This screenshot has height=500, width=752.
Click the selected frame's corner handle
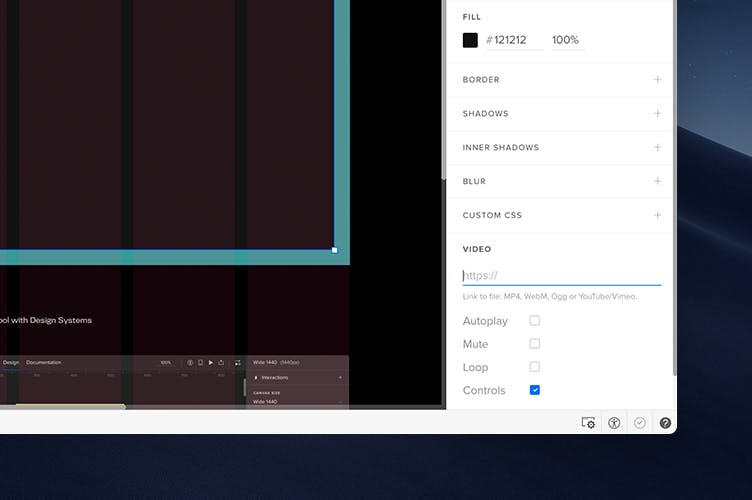tap(335, 250)
